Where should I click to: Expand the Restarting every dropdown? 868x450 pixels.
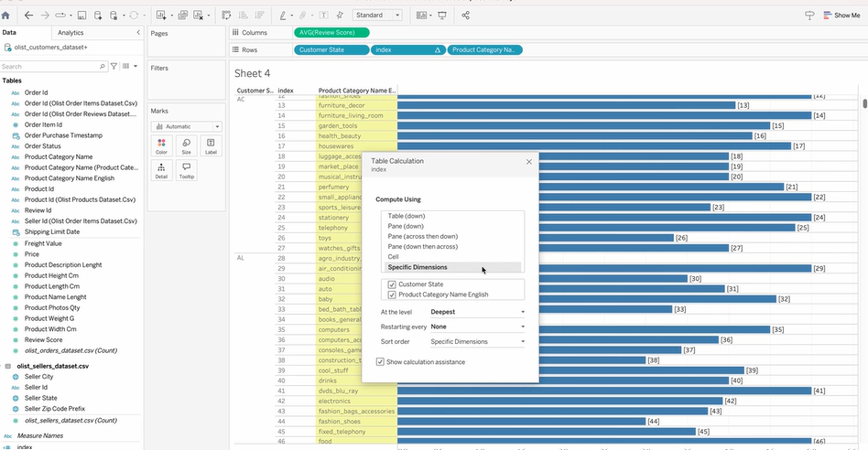coord(477,327)
